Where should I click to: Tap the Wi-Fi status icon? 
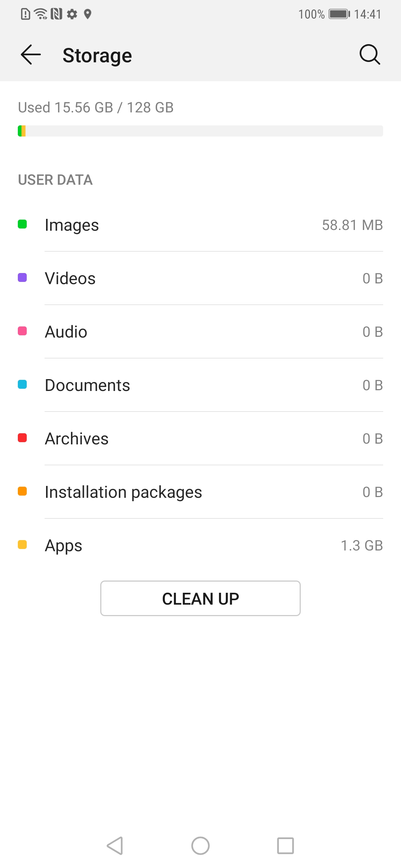[x=40, y=14]
